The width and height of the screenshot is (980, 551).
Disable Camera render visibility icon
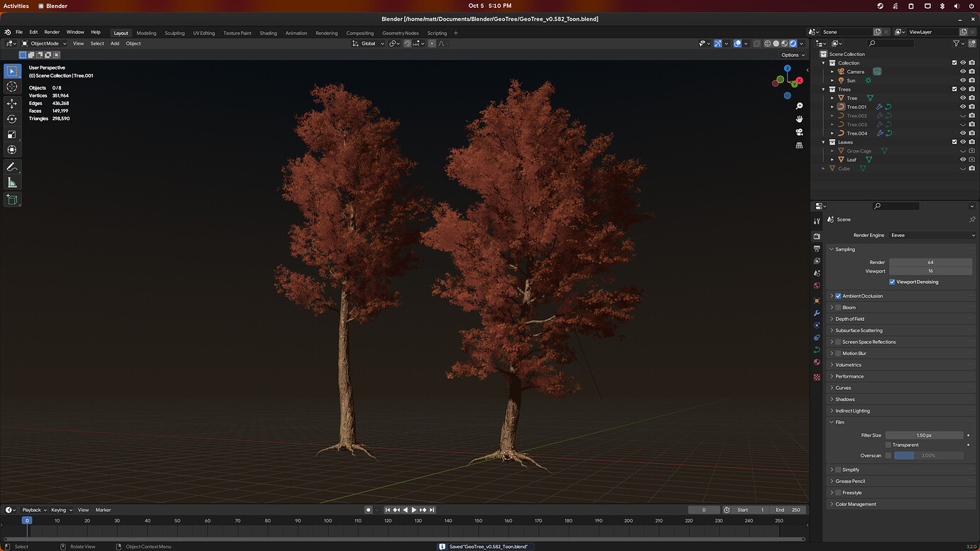pyautogui.click(x=971, y=72)
